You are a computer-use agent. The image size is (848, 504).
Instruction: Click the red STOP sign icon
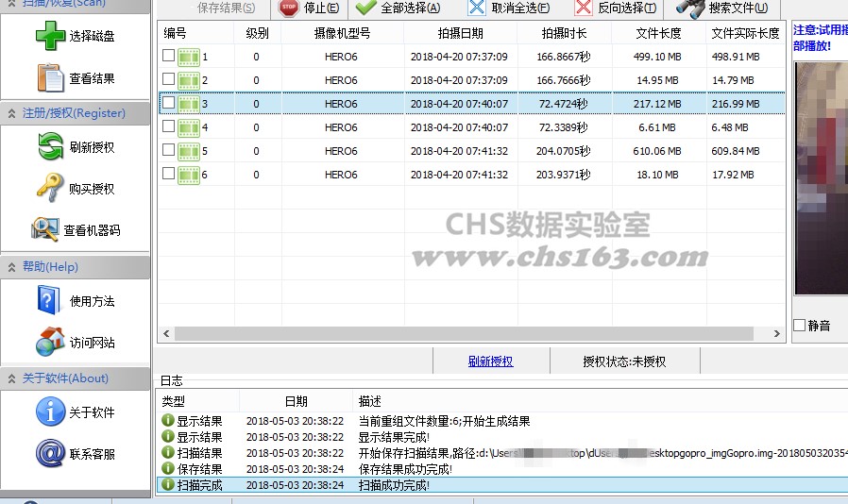289,8
